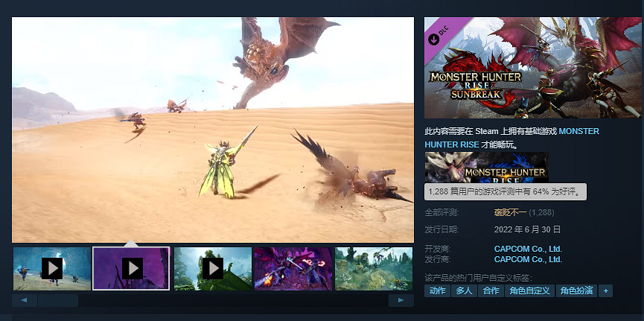Viewport: 644px width, 321px height.
Task: Select the 动作 tag
Action: click(x=438, y=291)
